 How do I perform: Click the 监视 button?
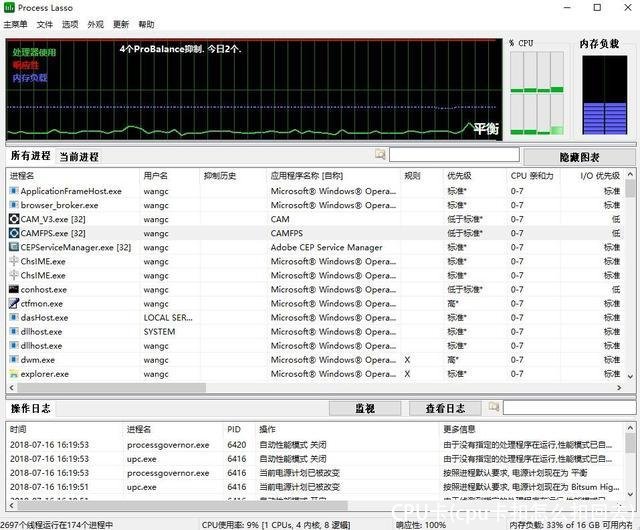[x=365, y=408]
